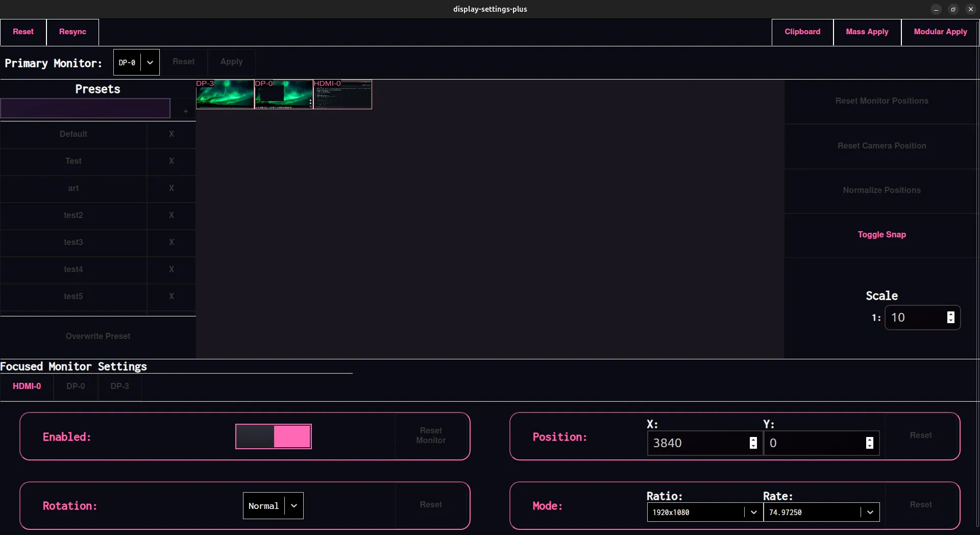This screenshot has width=980, height=535.
Task: Enable the HDMI-0 monitor toggle
Action: [273, 436]
